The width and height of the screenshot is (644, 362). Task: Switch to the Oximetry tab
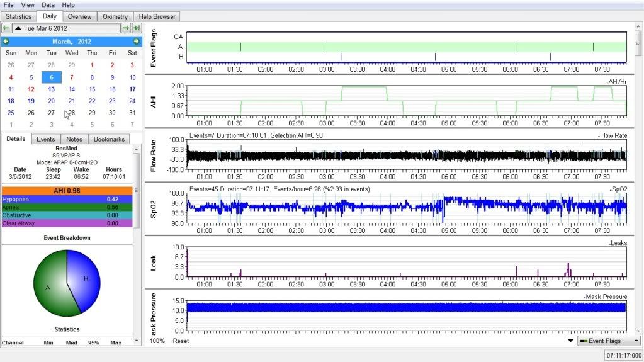[x=115, y=16]
